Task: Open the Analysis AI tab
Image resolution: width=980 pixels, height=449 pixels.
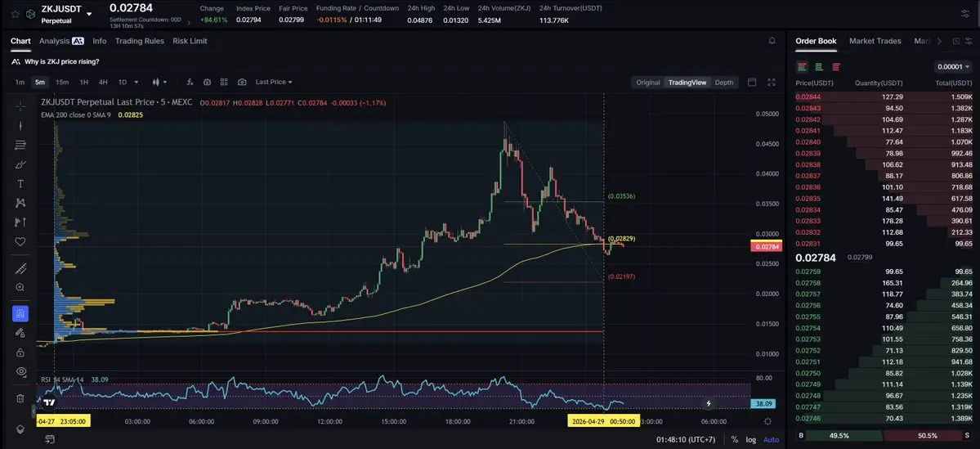Action: (61, 41)
